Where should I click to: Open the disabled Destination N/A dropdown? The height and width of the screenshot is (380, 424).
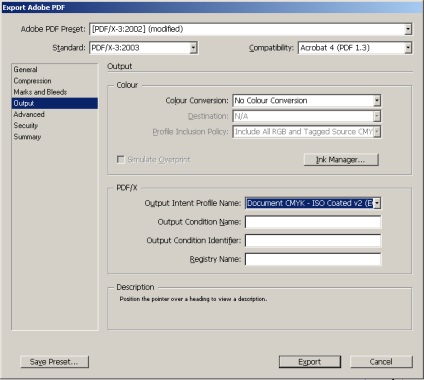tap(307, 116)
